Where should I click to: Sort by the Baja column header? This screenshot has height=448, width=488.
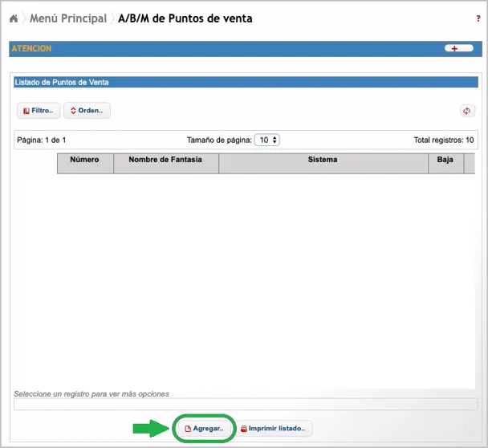coord(445,163)
